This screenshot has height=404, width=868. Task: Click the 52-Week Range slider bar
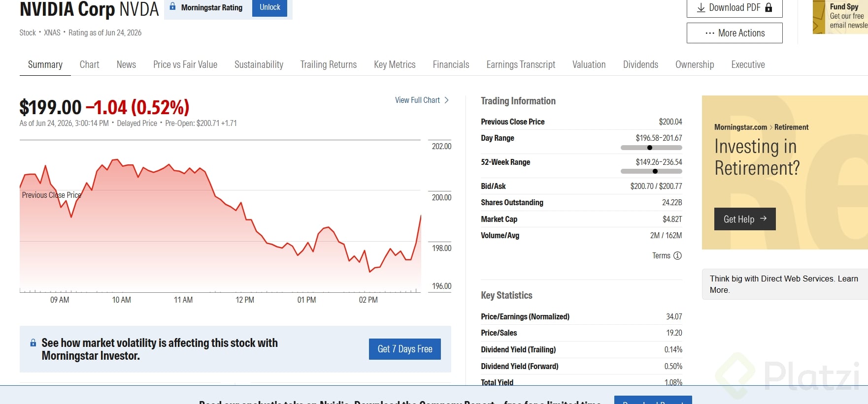point(651,171)
